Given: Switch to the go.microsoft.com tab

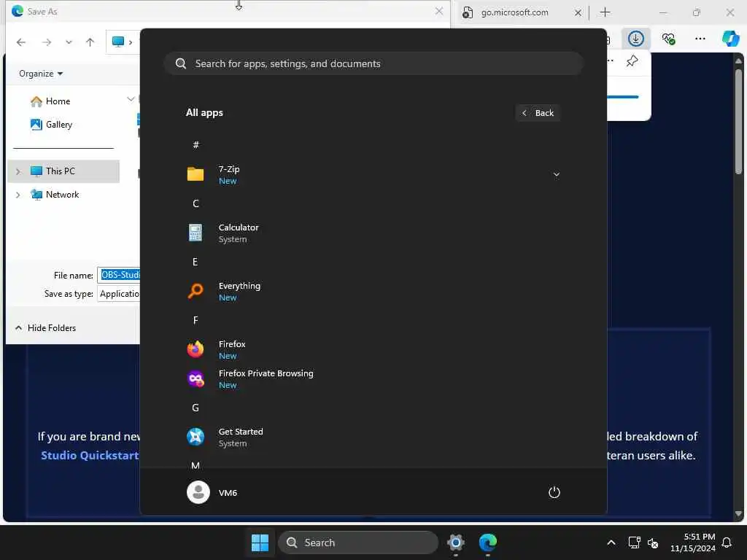Looking at the screenshot, I should point(514,12).
